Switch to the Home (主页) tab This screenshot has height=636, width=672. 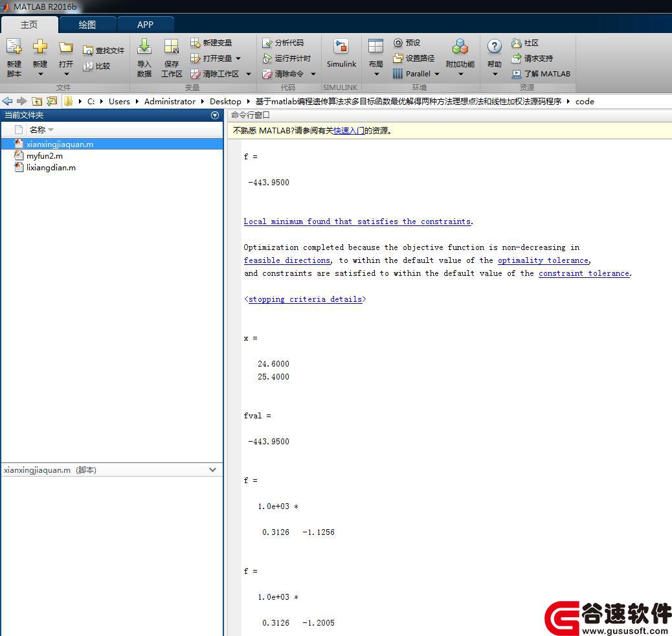29,25
